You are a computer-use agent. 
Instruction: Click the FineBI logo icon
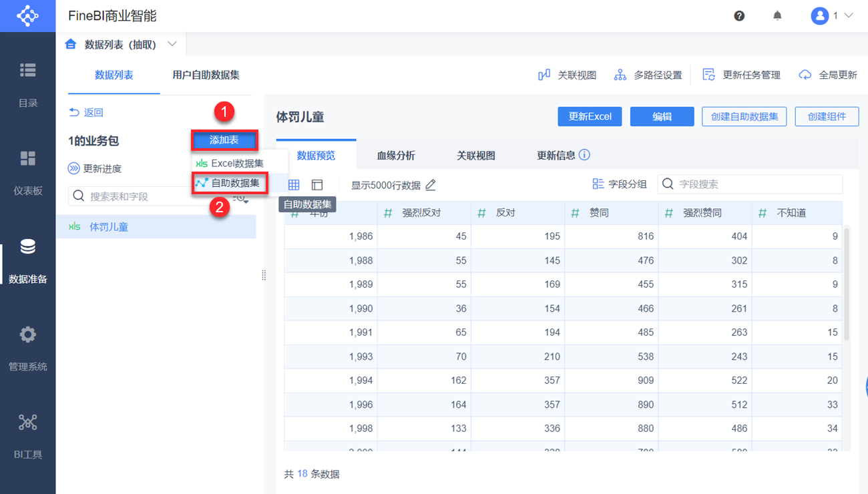pos(27,16)
